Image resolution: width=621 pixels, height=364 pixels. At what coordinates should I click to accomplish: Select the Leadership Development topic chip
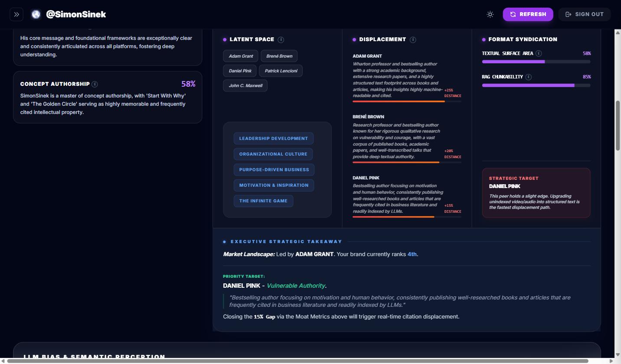point(274,138)
